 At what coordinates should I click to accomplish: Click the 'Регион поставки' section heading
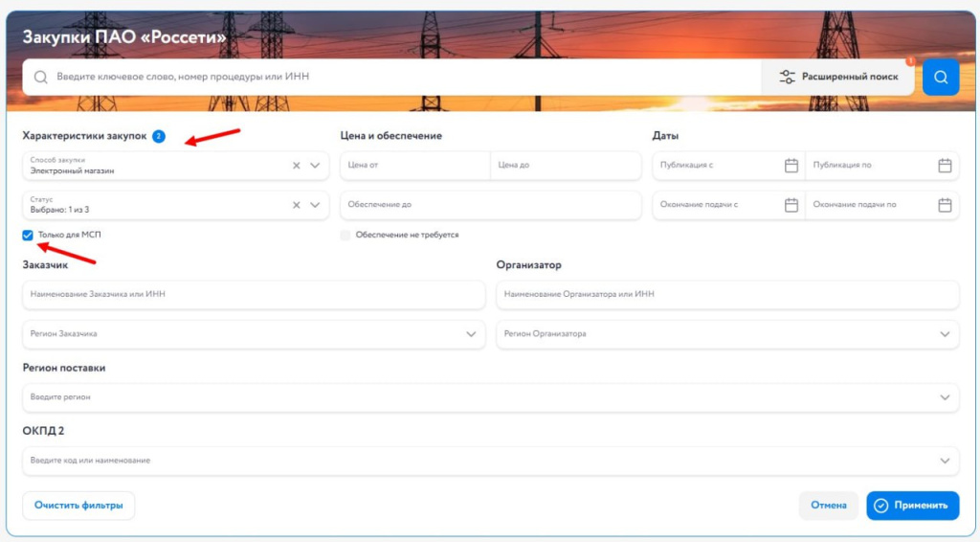pyautogui.click(x=64, y=369)
